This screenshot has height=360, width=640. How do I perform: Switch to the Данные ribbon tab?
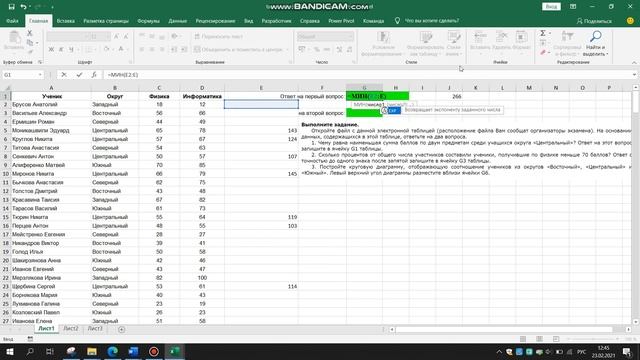point(178,21)
